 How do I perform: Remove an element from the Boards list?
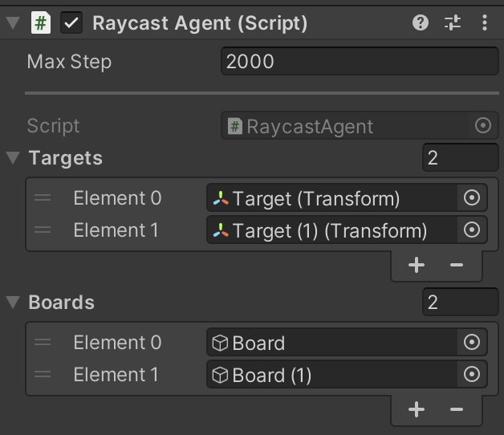pos(457,409)
